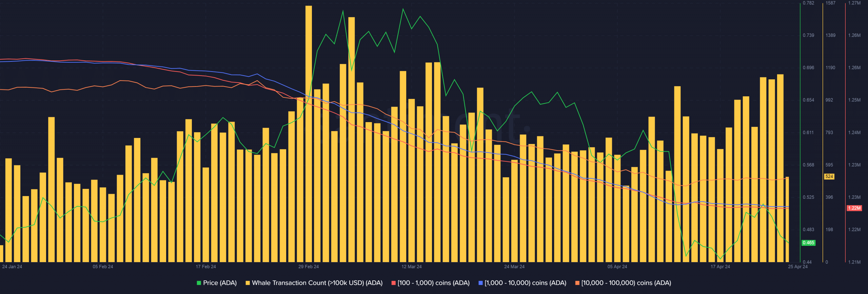
Task: Select the 12 Mar 24 date label
Action: tap(412, 267)
